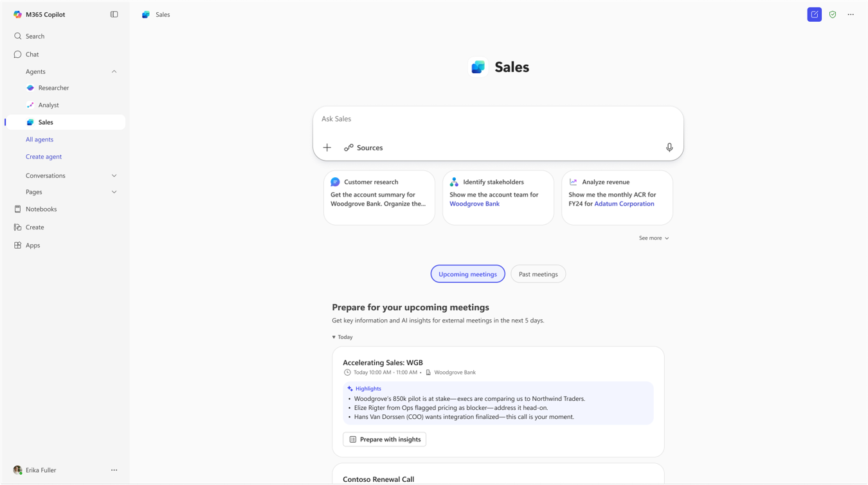This screenshot has width=868, height=485.
Task: Expand See more prompt suggestions
Action: (x=654, y=238)
